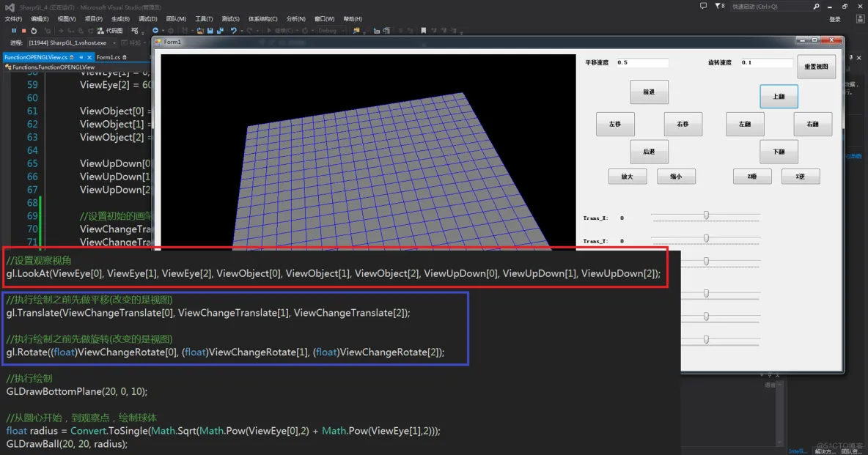
Task: Open the feedback speech bubble icon
Action: click(703, 6)
